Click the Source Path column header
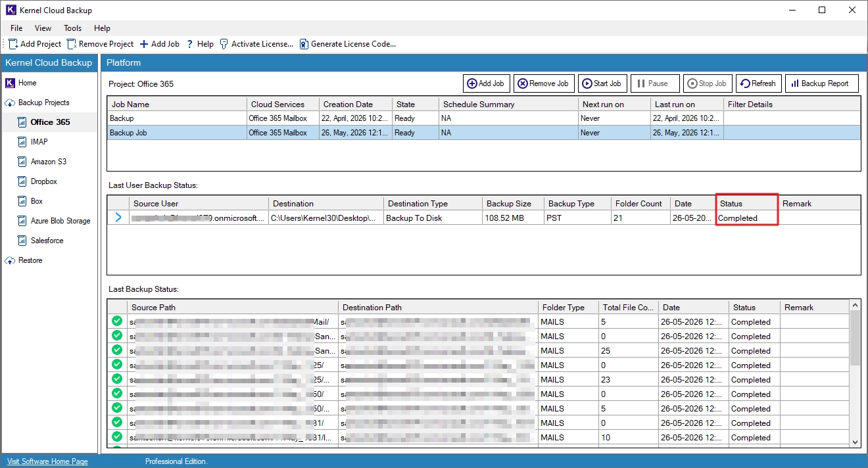 tap(233, 307)
